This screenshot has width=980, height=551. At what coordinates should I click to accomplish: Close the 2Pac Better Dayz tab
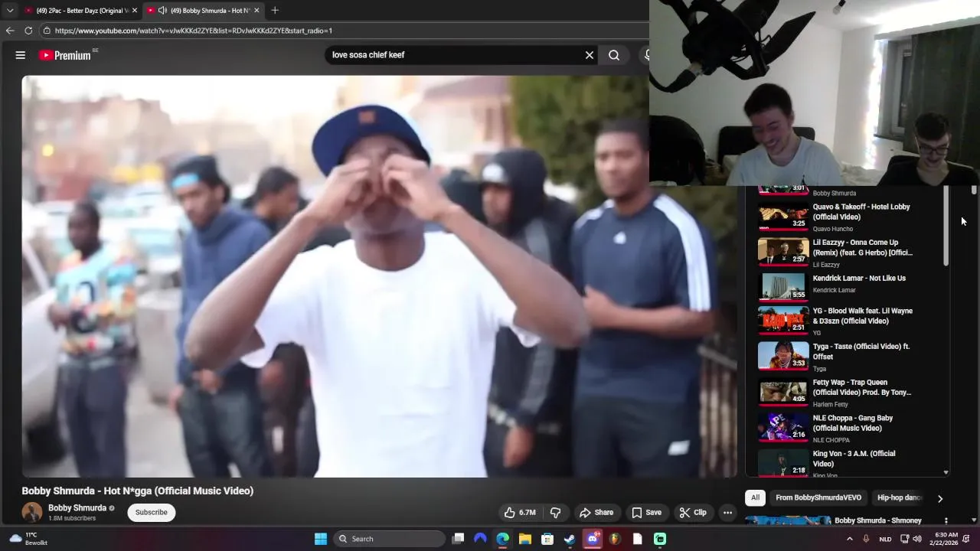135,11
